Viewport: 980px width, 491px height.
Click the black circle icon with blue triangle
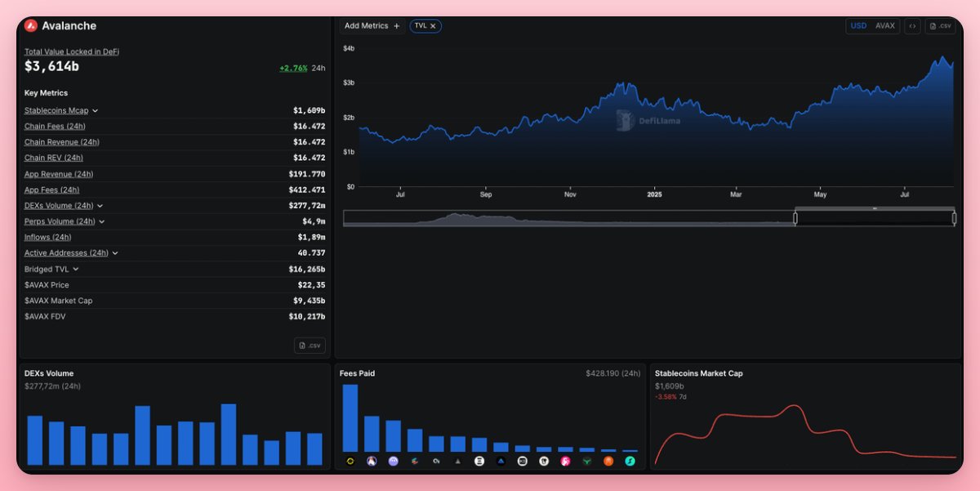pos(501,462)
